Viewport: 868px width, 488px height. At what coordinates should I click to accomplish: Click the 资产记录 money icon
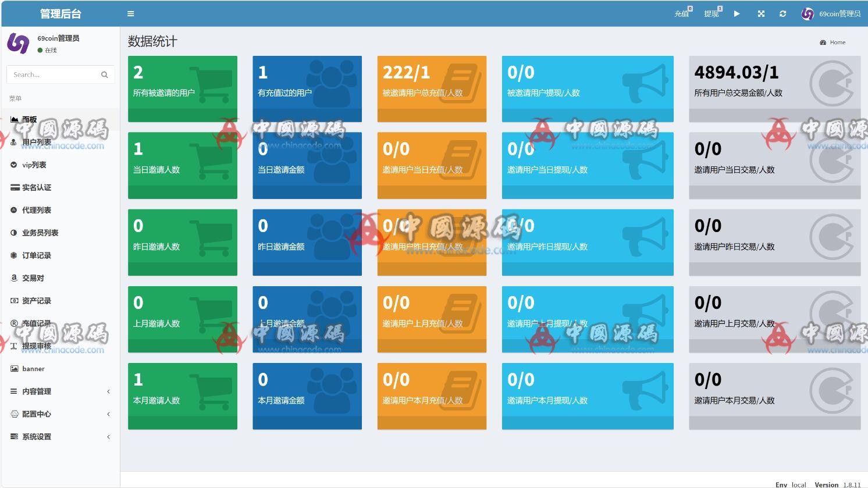(x=15, y=301)
